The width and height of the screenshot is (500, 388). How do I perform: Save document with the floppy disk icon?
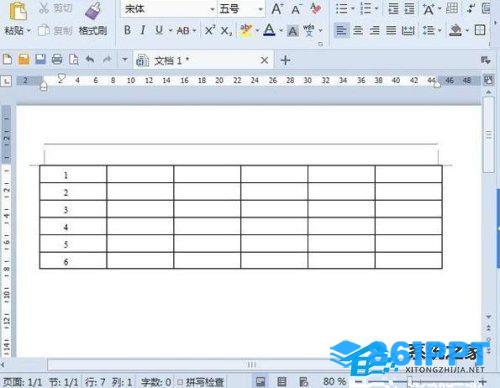pyautogui.click(x=40, y=60)
